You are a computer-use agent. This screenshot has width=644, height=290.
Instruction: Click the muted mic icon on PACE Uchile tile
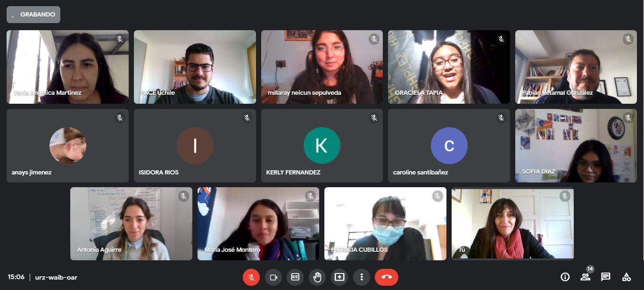[247, 39]
